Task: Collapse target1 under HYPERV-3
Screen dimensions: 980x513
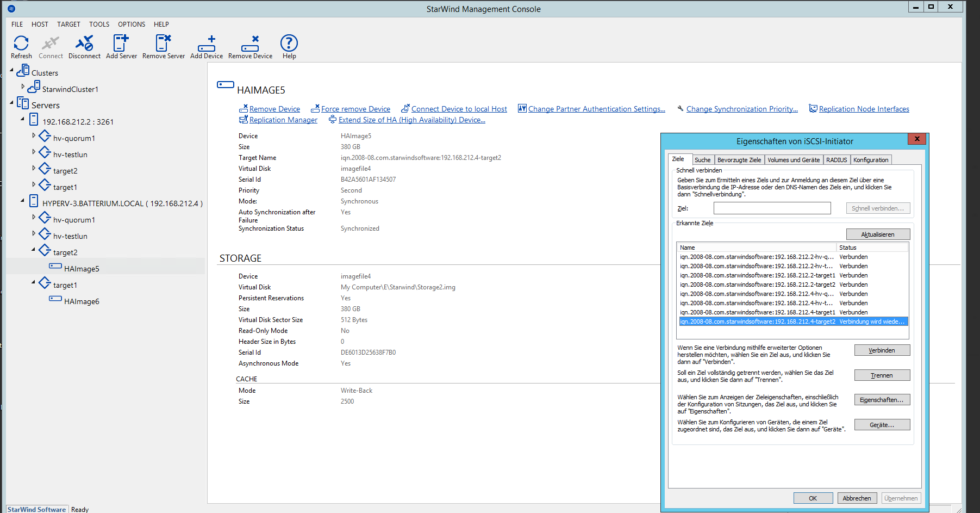Action: (x=33, y=282)
